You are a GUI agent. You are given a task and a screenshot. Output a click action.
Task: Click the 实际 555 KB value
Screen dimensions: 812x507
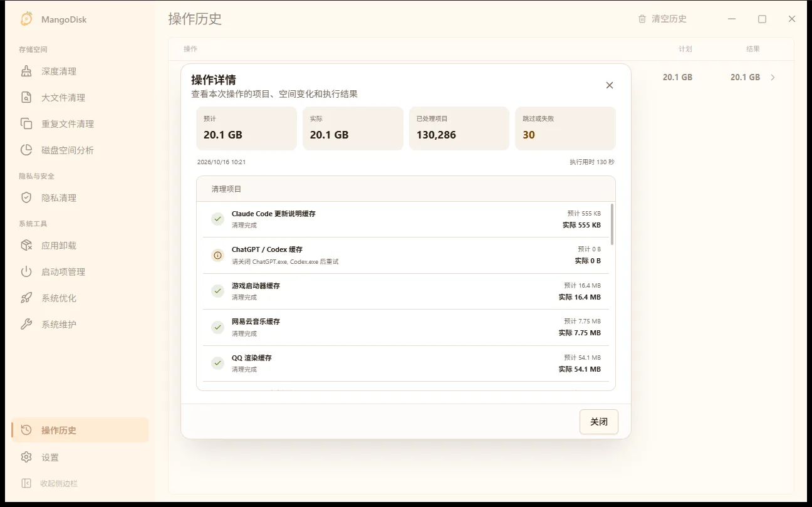[581, 225]
